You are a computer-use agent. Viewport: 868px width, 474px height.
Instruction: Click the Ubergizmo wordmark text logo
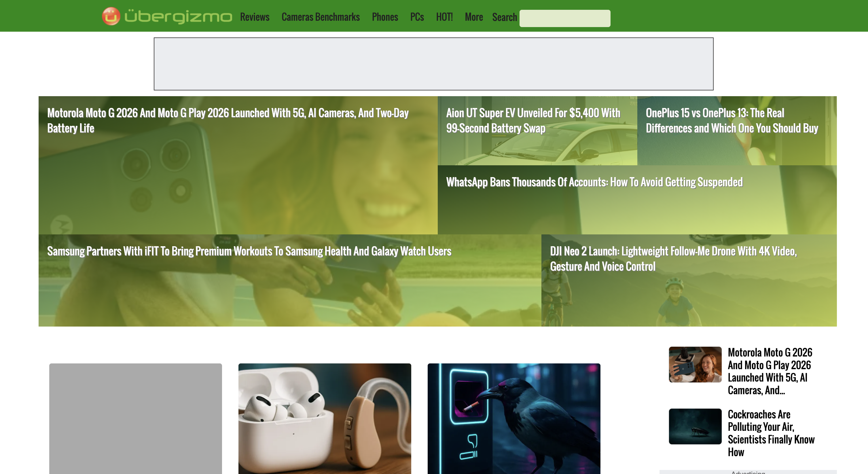178,17
